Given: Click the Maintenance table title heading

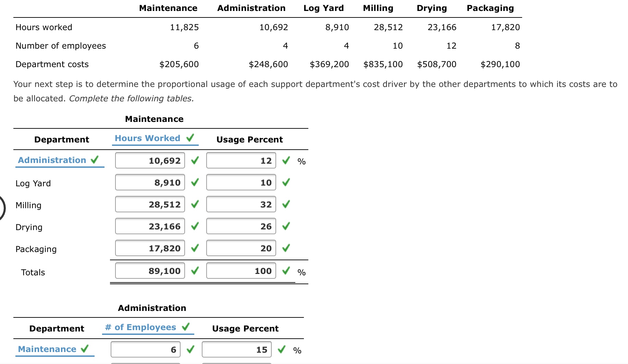Looking at the screenshot, I should tap(154, 119).
